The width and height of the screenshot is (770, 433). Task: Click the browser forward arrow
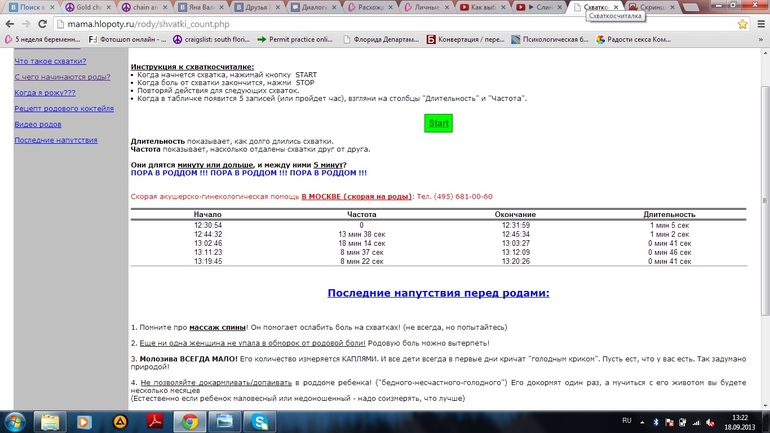pyautogui.click(x=26, y=24)
